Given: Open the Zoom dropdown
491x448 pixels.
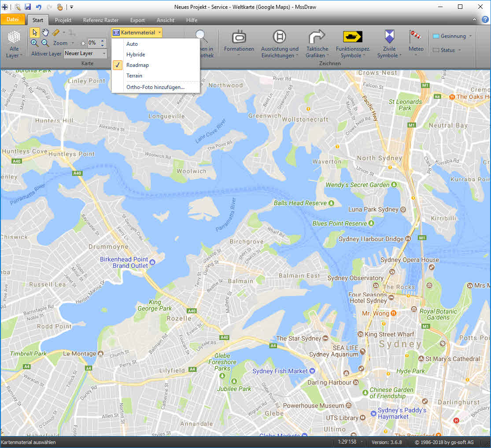Looking at the screenshot, I should coord(63,43).
